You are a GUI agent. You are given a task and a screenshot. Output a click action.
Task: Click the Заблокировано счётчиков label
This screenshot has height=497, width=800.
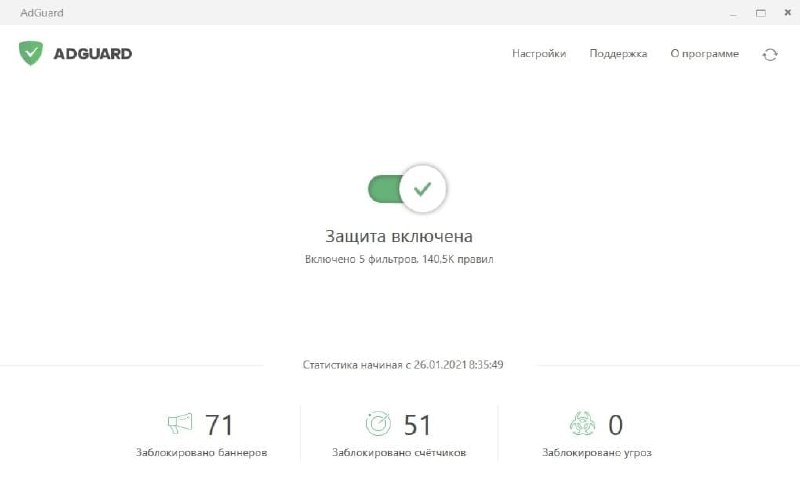(x=399, y=453)
